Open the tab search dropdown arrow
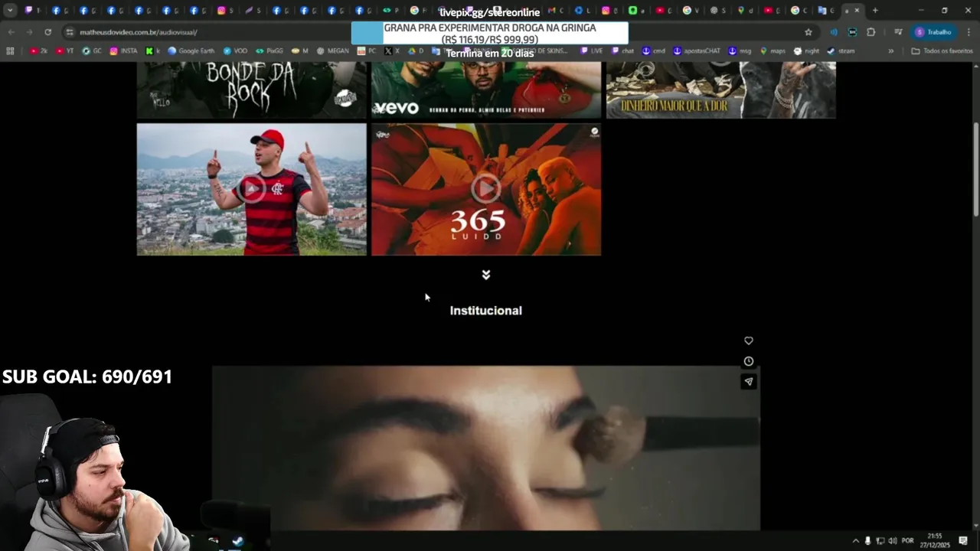Screen dimensions: 980x551 pyautogui.click(x=10, y=11)
